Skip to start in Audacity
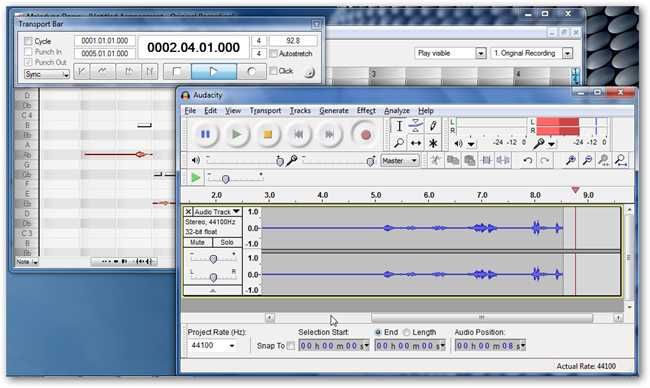 (298, 134)
